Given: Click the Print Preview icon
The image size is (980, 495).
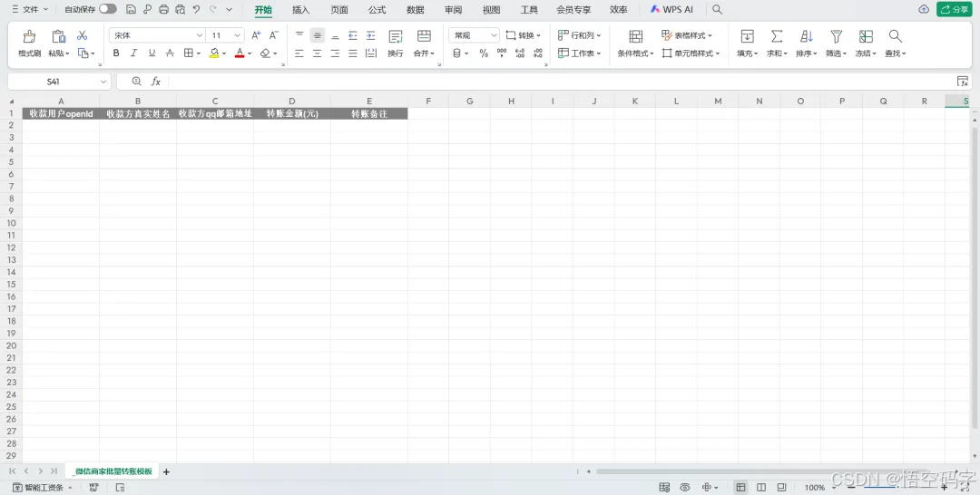Looking at the screenshot, I should (x=180, y=9).
